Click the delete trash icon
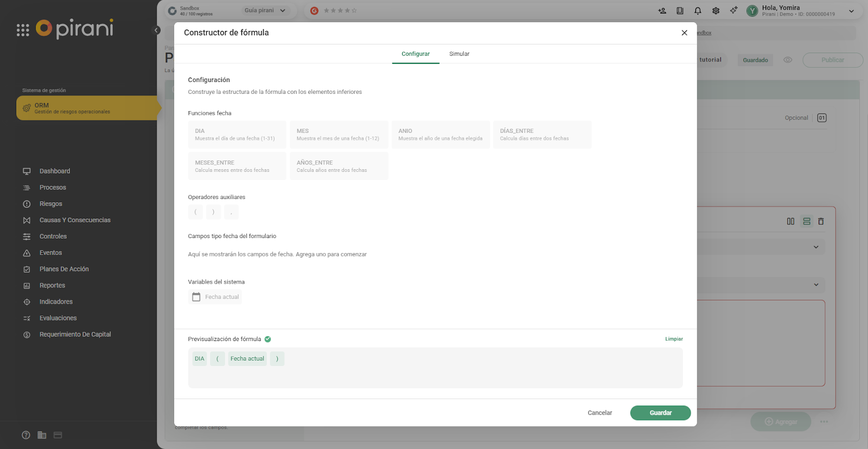The height and width of the screenshot is (449, 868). pyautogui.click(x=821, y=221)
